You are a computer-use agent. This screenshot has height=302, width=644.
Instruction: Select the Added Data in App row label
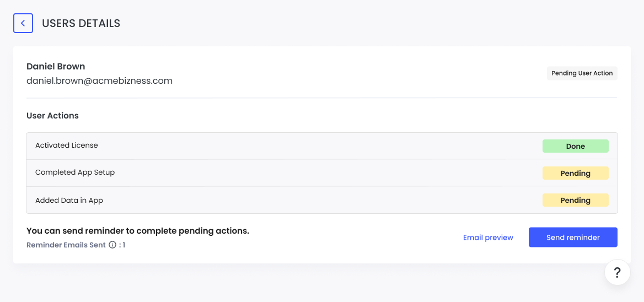(69, 201)
